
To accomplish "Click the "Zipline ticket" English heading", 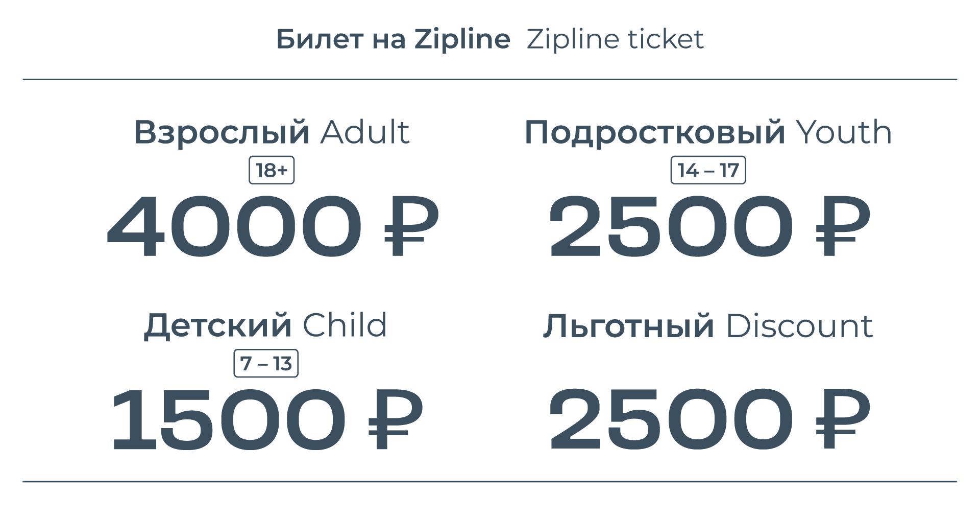I will click(615, 39).
